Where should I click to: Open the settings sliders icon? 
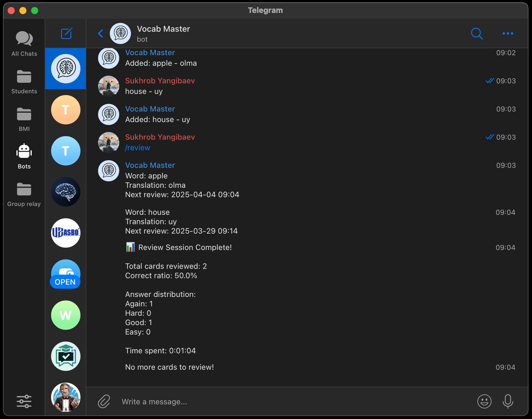(x=24, y=401)
